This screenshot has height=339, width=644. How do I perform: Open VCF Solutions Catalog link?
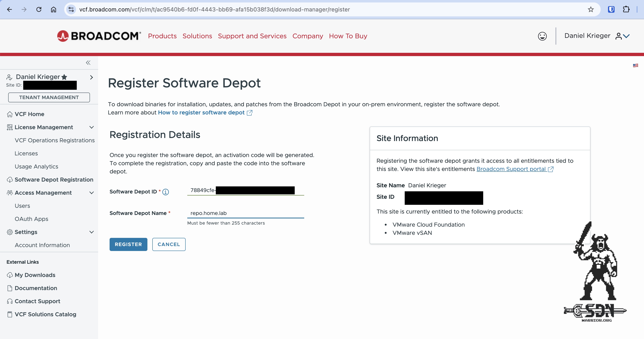pyautogui.click(x=46, y=314)
